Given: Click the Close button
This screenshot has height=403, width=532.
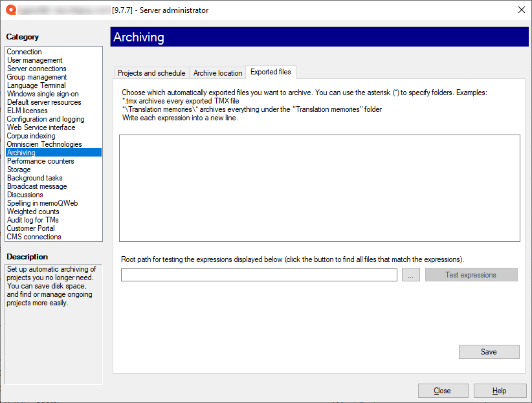Looking at the screenshot, I should pyautogui.click(x=443, y=390).
